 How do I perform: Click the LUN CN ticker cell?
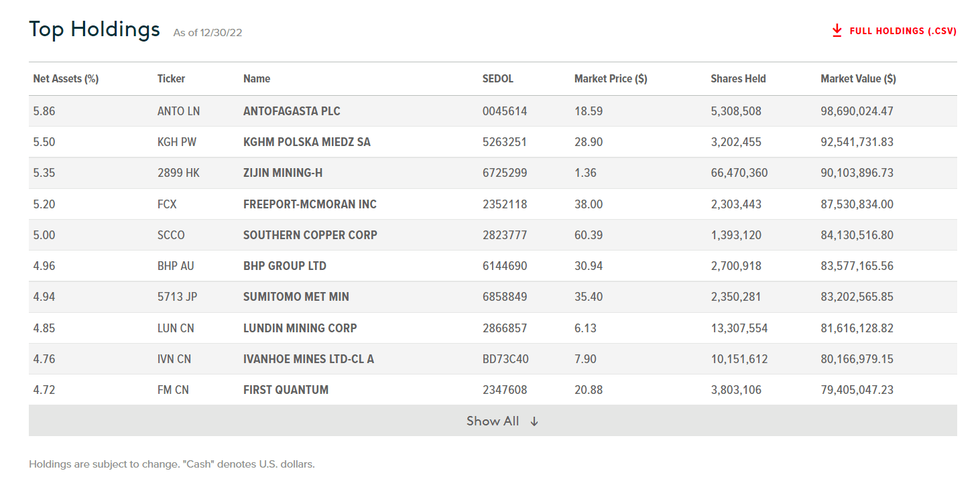coord(176,328)
